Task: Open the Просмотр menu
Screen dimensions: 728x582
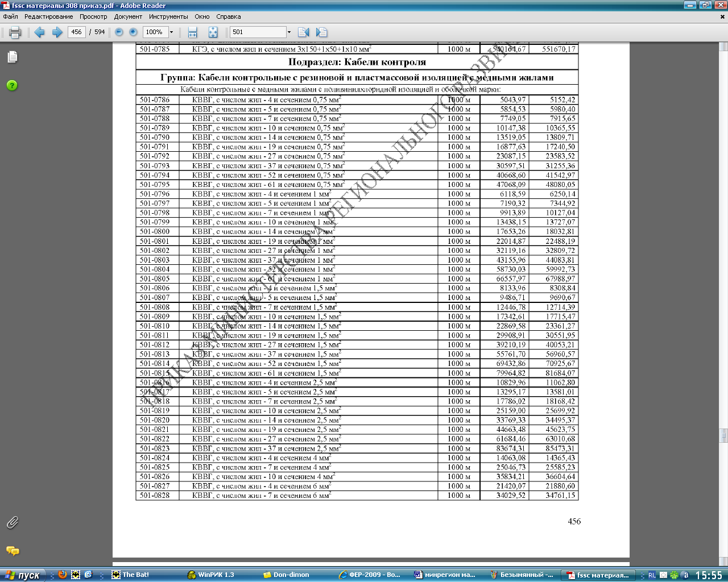Action: pos(93,16)
